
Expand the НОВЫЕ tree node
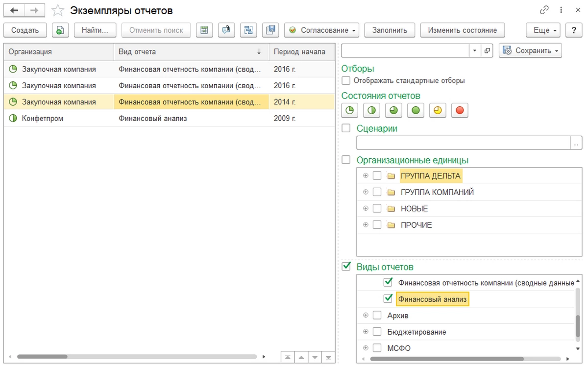(366, 208)
